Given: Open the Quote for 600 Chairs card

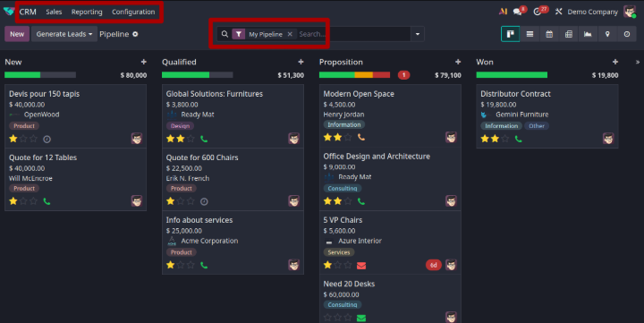Looking at the screenshot, I should (x=233, y=180).
